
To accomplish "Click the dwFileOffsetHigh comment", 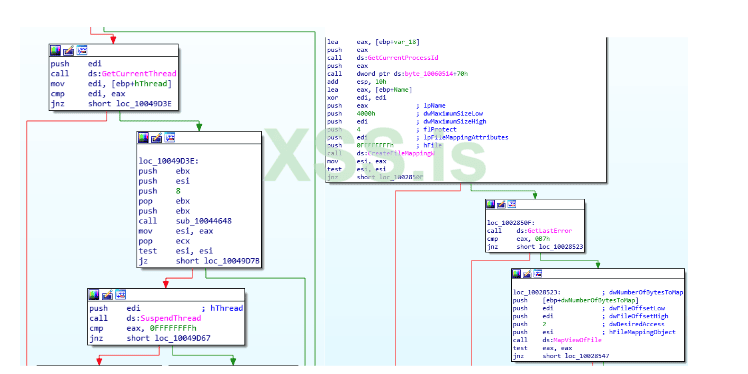I will pos(635,316).
